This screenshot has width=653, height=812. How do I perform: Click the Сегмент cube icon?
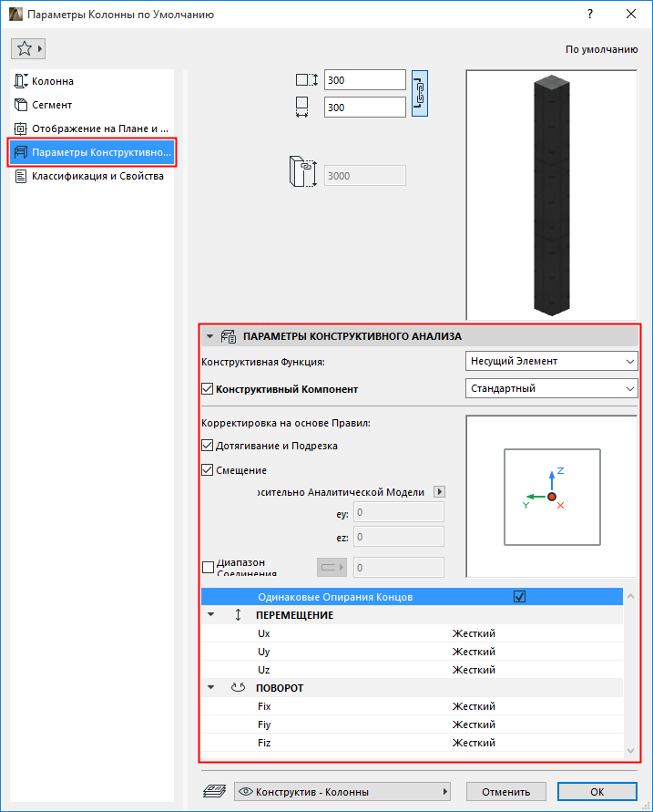[21, 105]
